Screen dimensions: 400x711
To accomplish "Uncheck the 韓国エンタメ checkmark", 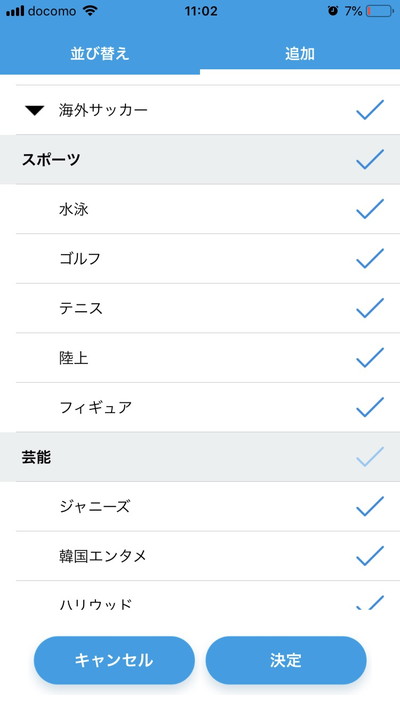I will [x=370, y=556].
